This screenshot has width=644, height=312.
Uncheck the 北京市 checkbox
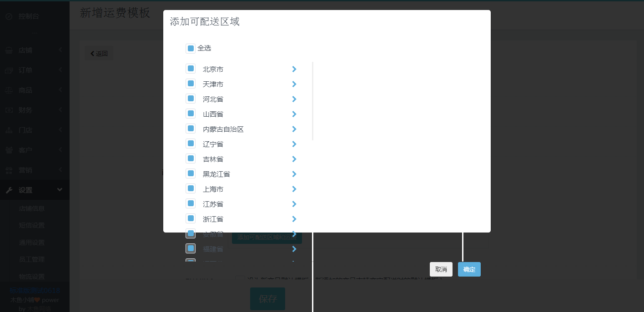coord(191,69)
